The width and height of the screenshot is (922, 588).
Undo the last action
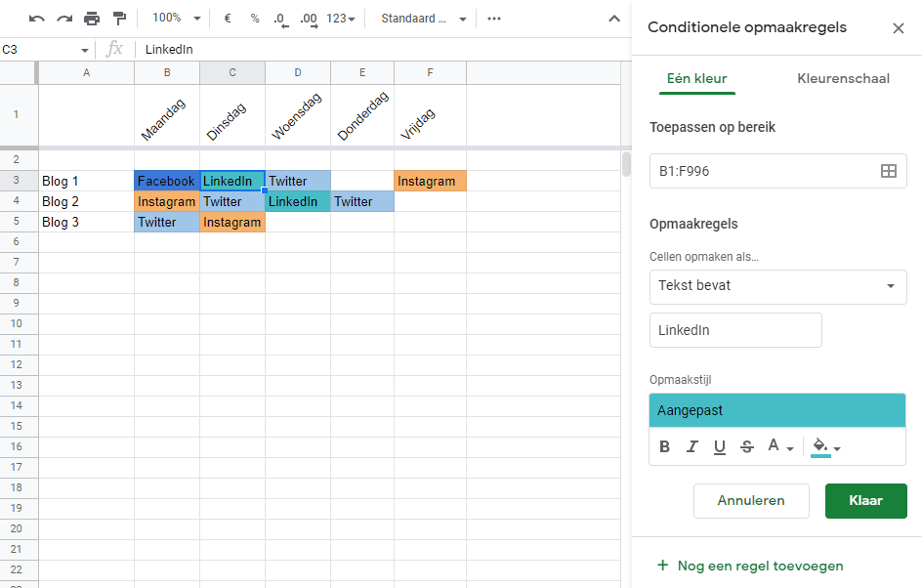(36, 17)
